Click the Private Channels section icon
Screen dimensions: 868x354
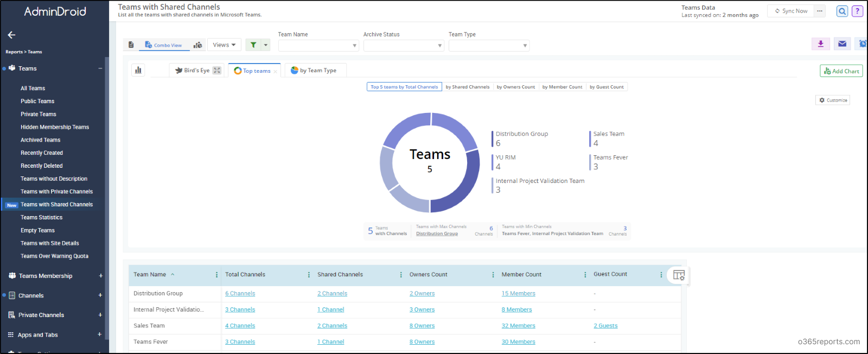click(12, 315)
